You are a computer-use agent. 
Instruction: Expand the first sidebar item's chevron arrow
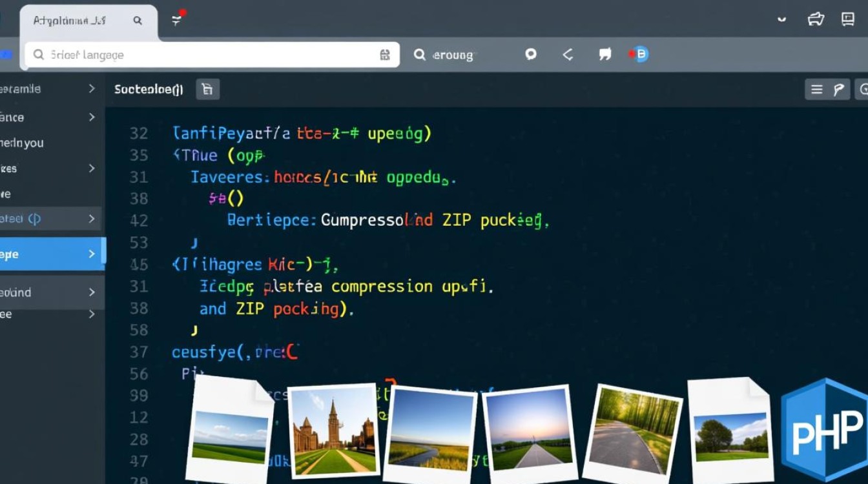click(92, 89)
